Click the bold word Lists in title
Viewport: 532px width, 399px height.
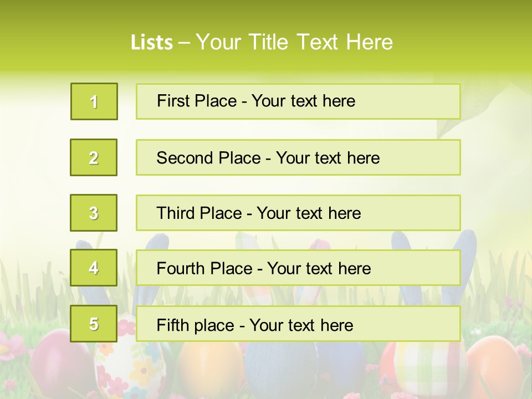(152, 43)
